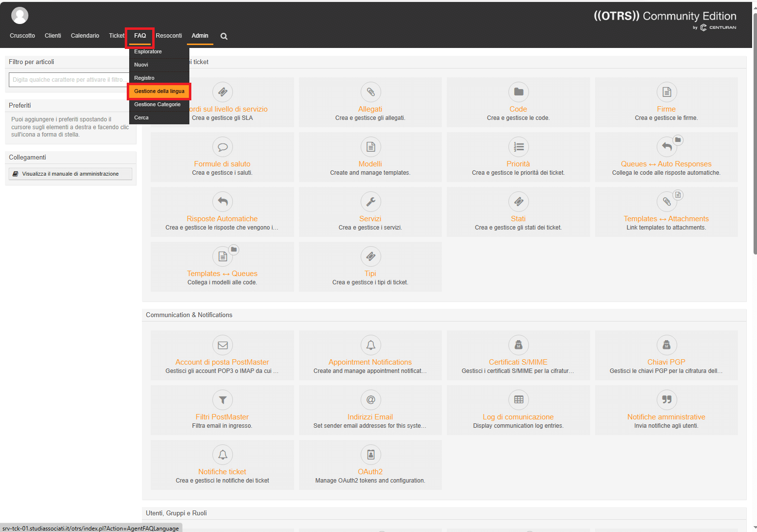Click the Filtri PostMaster funnel icon
Image resolution: width=757 pixels, height=532 pixels.
coord(223,400)
